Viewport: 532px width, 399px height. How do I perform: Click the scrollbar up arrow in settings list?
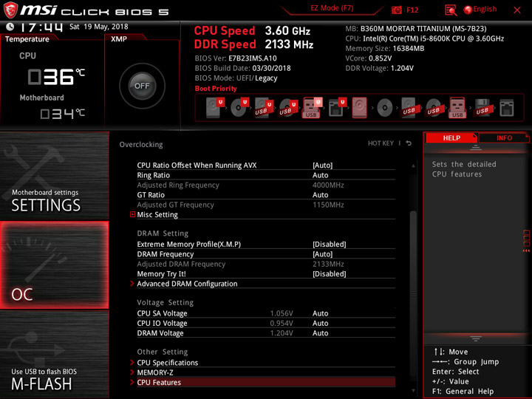point(413,166)
